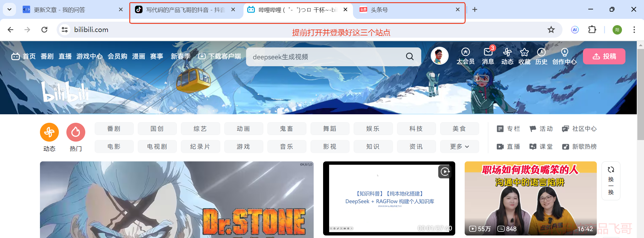Open 职场如何欺负嘴笨的人 video thumbnail

(x=530, y=198)
